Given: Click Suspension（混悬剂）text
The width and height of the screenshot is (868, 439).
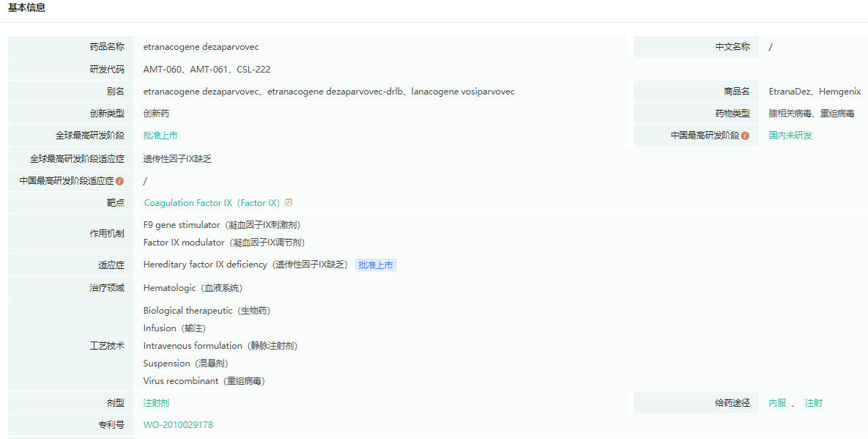Looking at the screenshot, I should coord(186,364).
